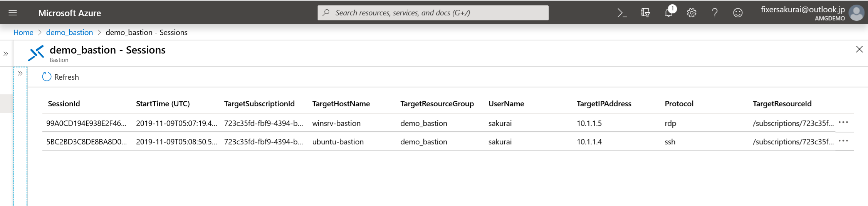The width and height of the screenshot is (868, 206).
Task: Select the Protocol column header
Action: (x=679, y=104)
